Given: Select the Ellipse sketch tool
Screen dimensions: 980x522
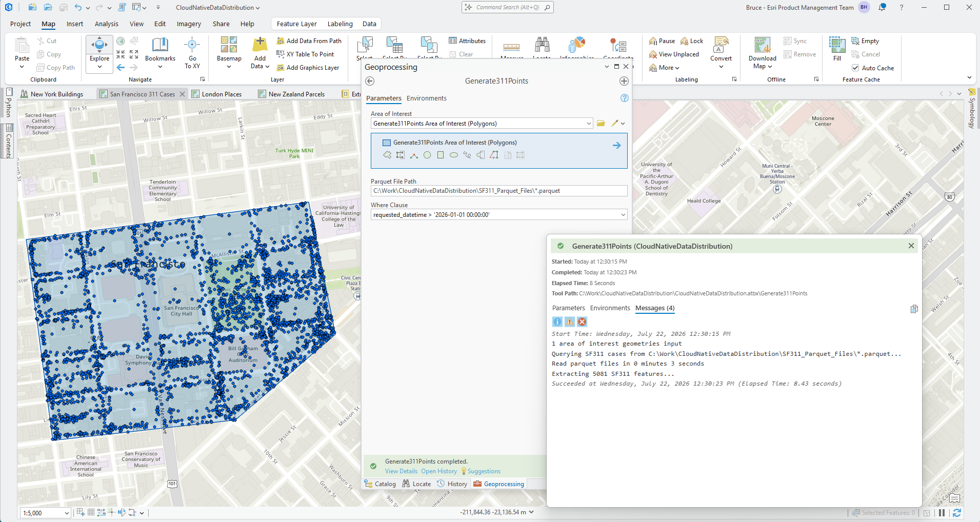Looking at the screenshot, I should [x=454, y=155].
